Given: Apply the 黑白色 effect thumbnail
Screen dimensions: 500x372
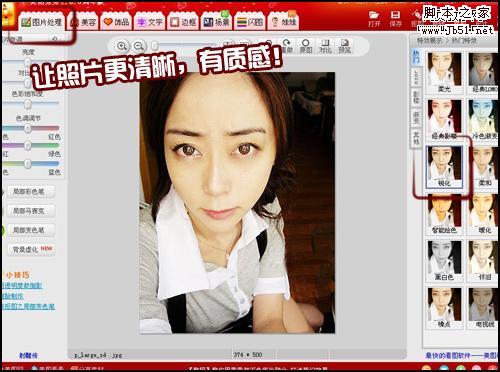Looking at the screenshot, I should click(x=444, y=261).
